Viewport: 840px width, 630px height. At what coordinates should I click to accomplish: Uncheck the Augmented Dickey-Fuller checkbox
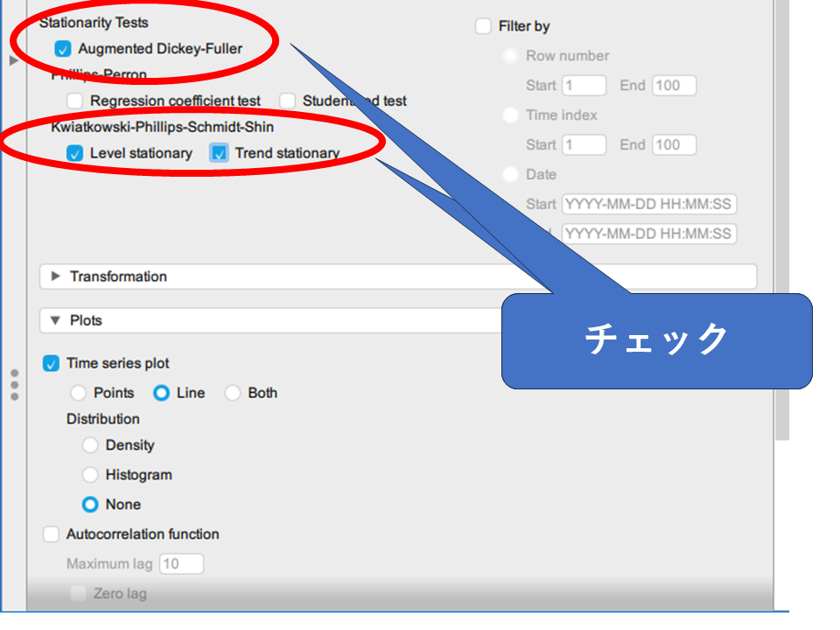point(62,50)
